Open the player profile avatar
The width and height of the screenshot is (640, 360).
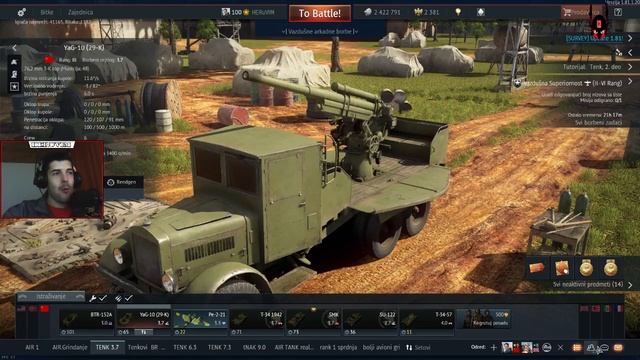tap(226, 12)
